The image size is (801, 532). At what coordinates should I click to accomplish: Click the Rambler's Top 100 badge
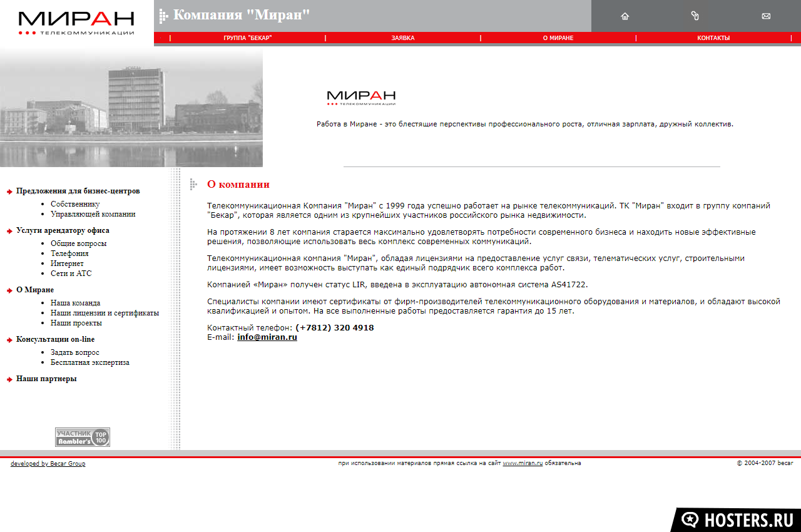click(83, 437)
